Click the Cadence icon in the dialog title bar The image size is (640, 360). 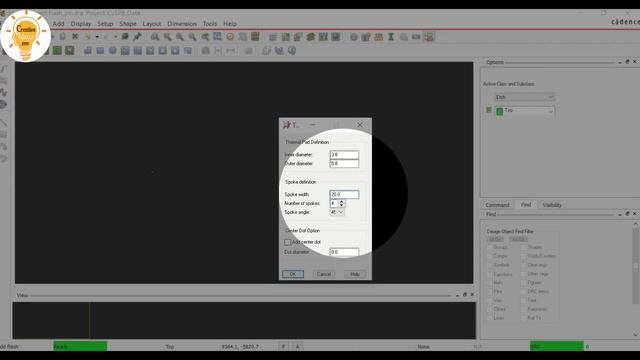click(287, 125)
